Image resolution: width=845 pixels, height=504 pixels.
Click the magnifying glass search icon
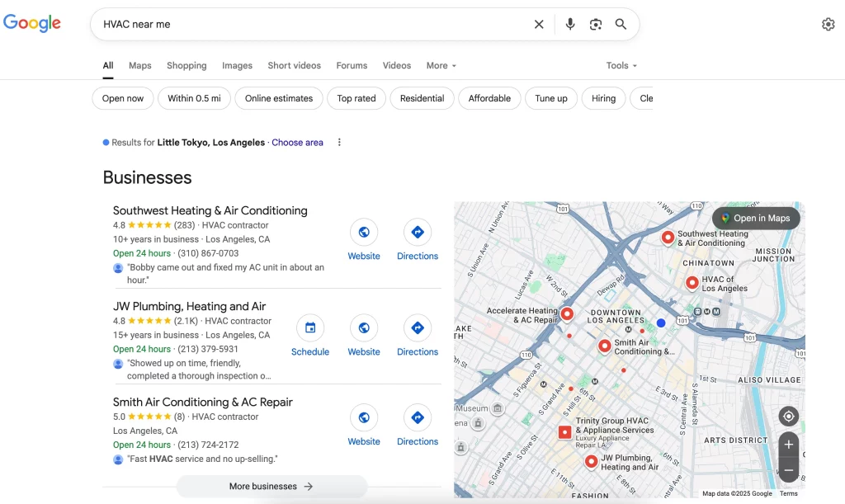click(621, 24)
